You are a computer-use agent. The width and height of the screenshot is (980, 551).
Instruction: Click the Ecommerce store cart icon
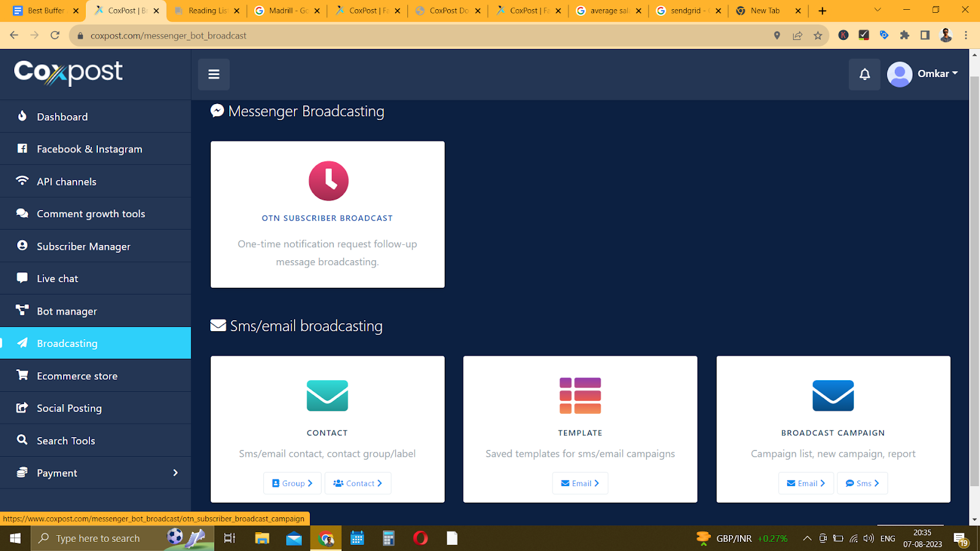coord(22,375)
